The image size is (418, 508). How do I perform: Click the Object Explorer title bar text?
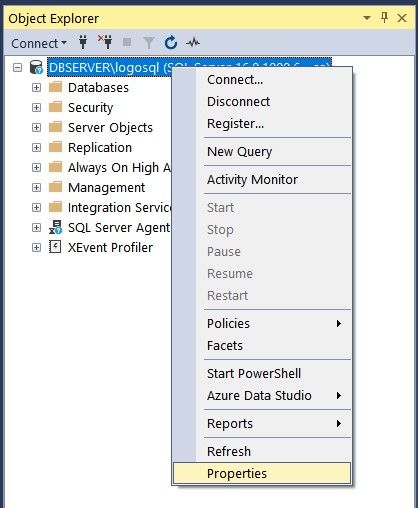[54, 18]
